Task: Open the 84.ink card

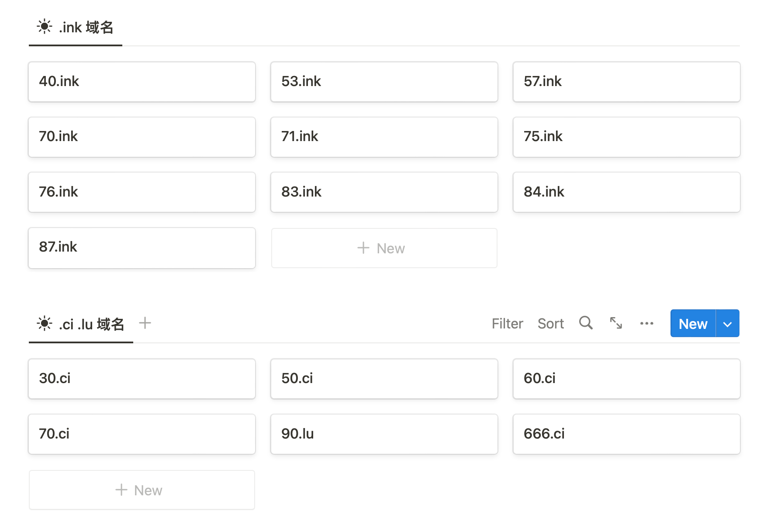Action: (626, 192)
